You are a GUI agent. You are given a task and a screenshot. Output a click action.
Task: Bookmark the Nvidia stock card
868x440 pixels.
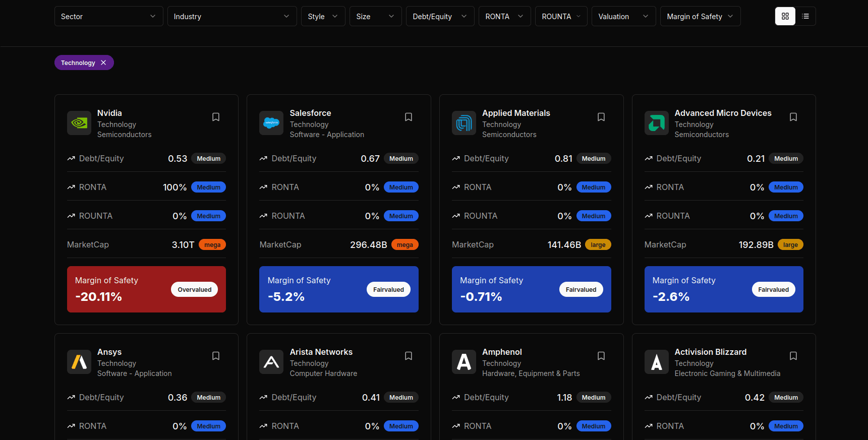click(x=216, y=117)
